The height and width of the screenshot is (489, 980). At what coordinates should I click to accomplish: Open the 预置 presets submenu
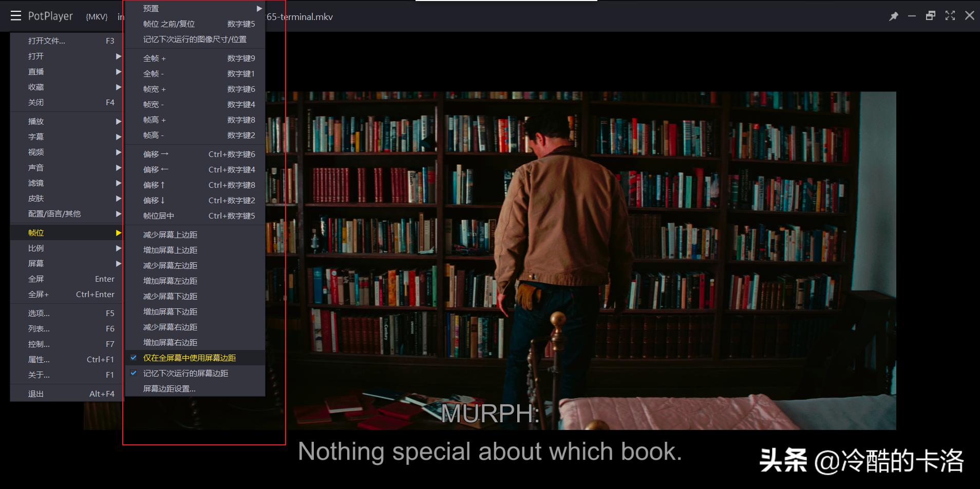[x=195, y=8]
